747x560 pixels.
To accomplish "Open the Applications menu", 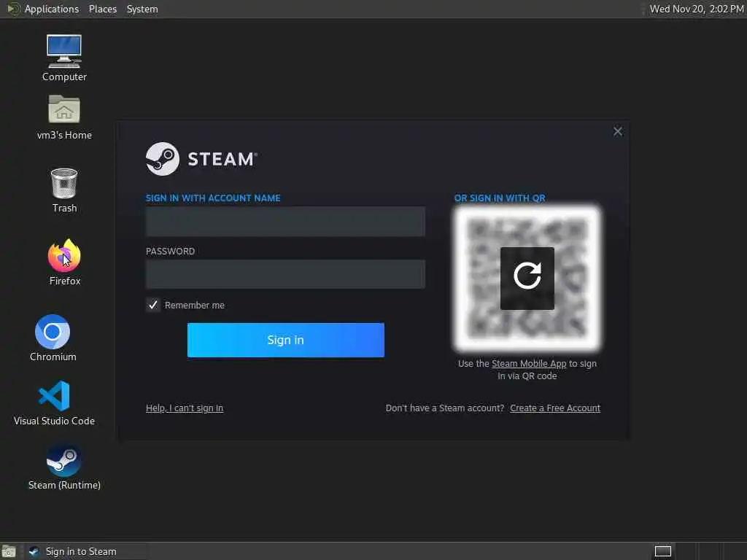I will click(x=52, y=9).
